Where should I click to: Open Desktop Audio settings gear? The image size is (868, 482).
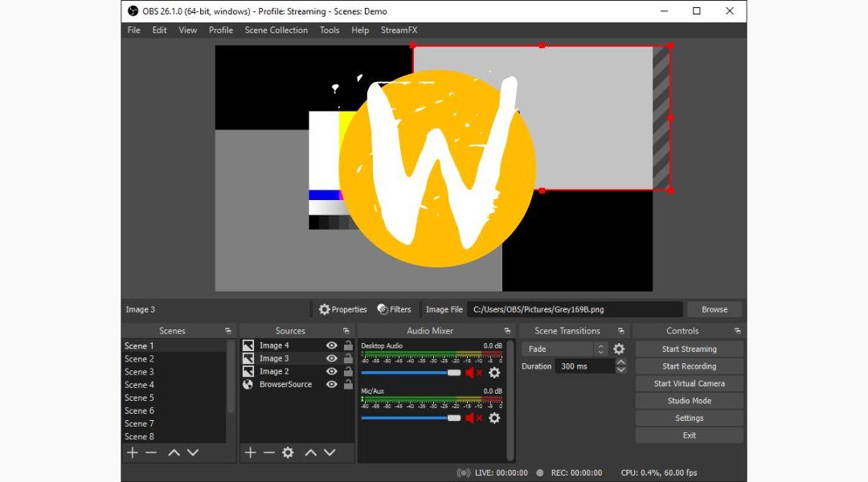pos(494,373)
